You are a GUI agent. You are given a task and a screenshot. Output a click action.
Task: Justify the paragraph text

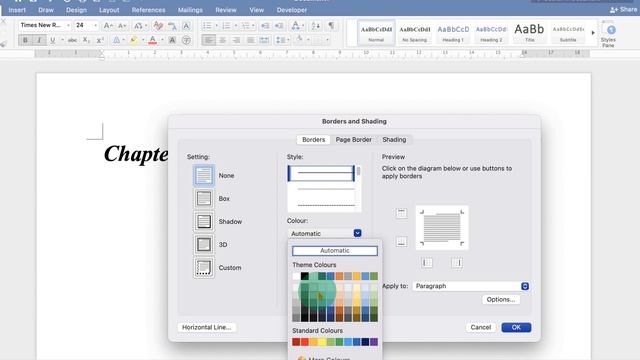tap(251, 40)
